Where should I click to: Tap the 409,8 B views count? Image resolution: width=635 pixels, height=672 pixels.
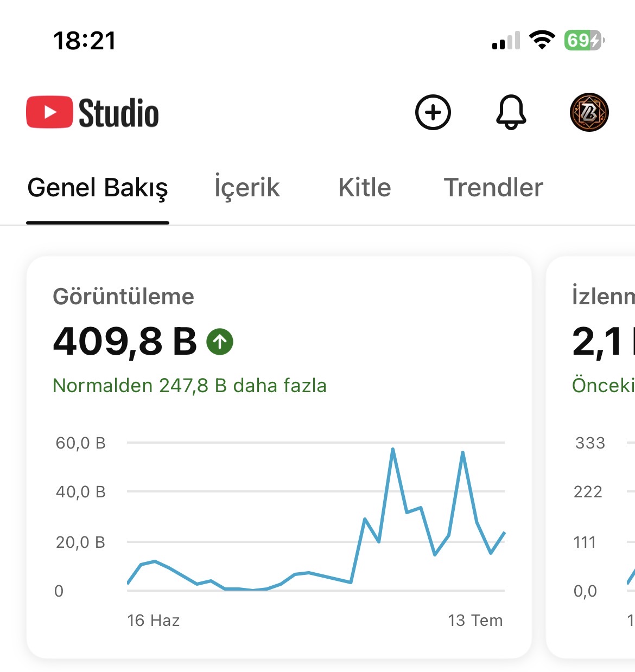(x=125, y=342)
